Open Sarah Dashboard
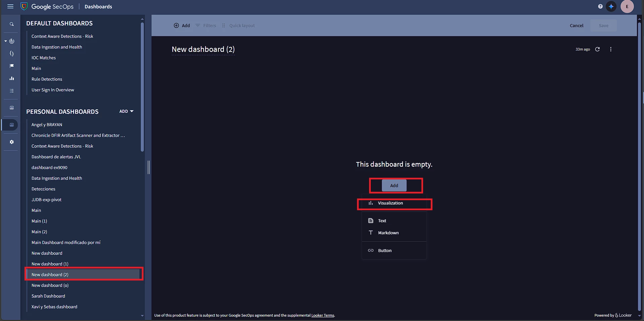The image size is (644, 321). (48, 296)
